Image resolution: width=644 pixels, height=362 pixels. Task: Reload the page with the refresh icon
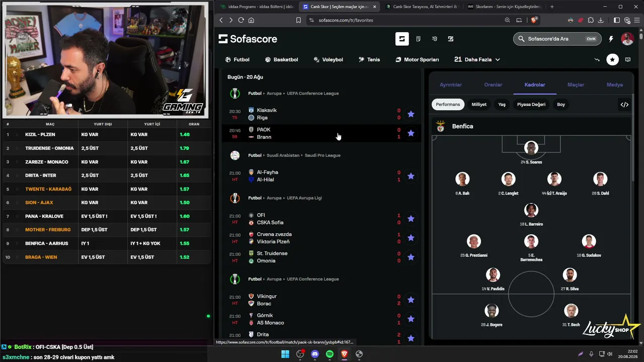pyautogui.click(x=241, y=20)
